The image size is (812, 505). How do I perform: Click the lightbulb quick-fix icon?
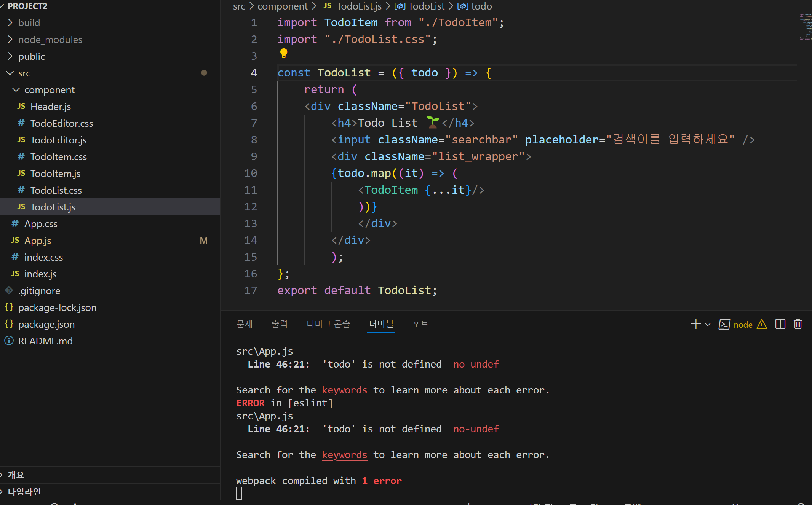[283, 54]
